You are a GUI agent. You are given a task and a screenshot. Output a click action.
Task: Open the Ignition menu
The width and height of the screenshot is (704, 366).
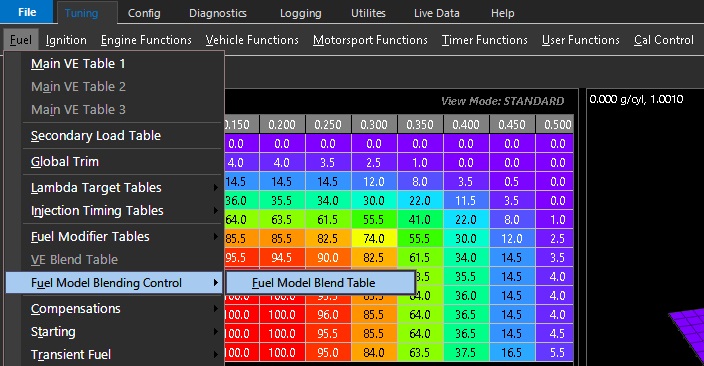(x=66, y=40)
